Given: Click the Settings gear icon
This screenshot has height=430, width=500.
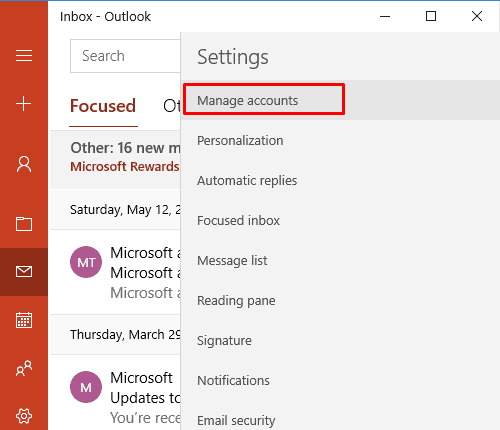Looking at the screenshot, I should 24,416.
